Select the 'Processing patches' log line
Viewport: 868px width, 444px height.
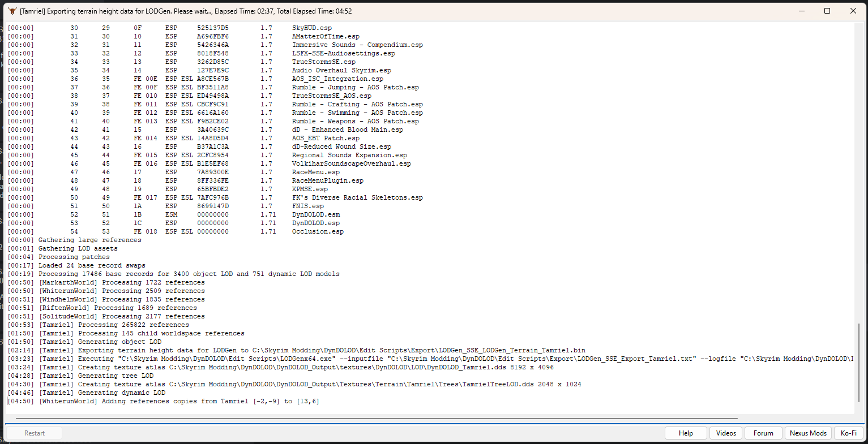coord(58,257)
